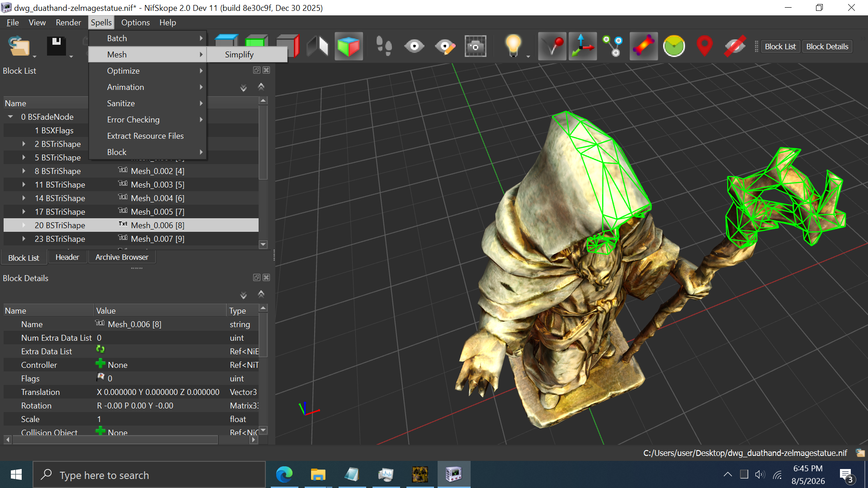This screenshot has width=868, height=488.
Task: Open the Optimize submenu under Spells
Action: tap(148, 70)
